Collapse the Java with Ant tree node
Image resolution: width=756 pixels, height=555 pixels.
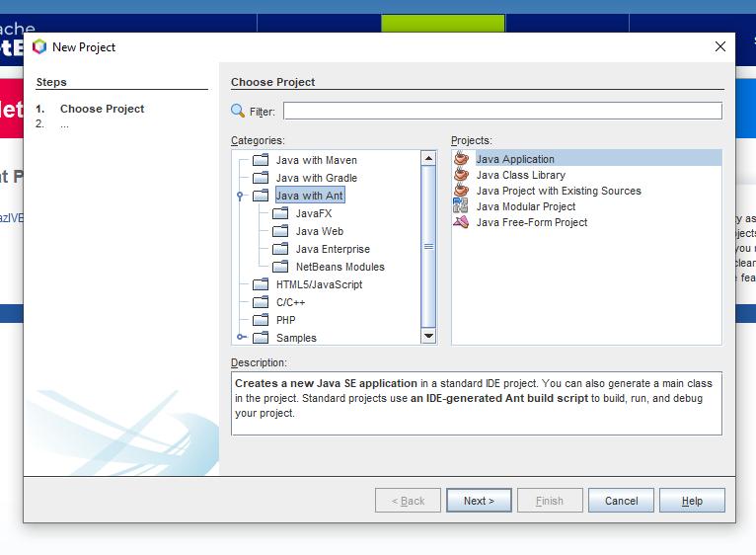tap(240, 196)
